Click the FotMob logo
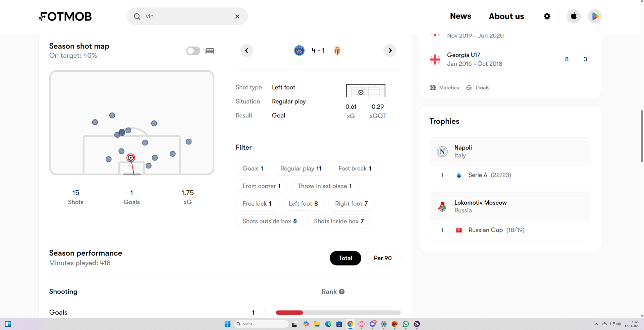This screenshot has width=644, height=330. (x=65, y=16)
